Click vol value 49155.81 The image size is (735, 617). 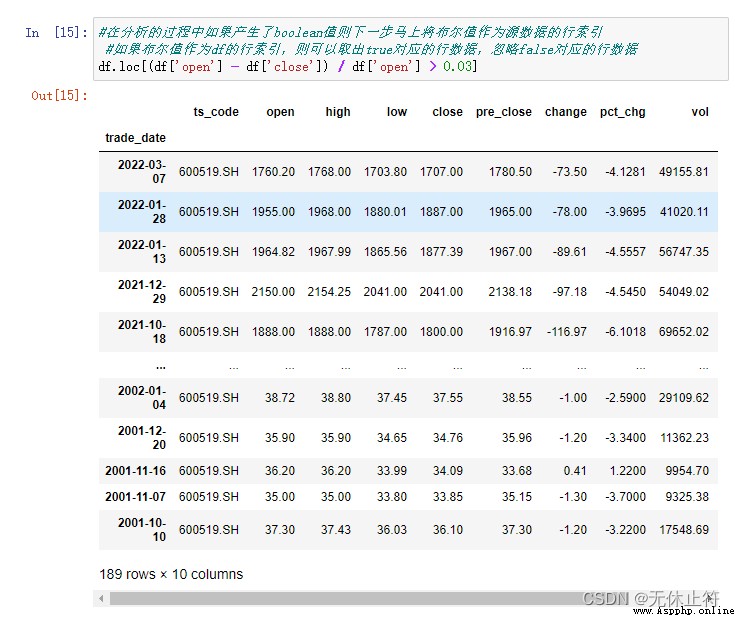[683, 172]
